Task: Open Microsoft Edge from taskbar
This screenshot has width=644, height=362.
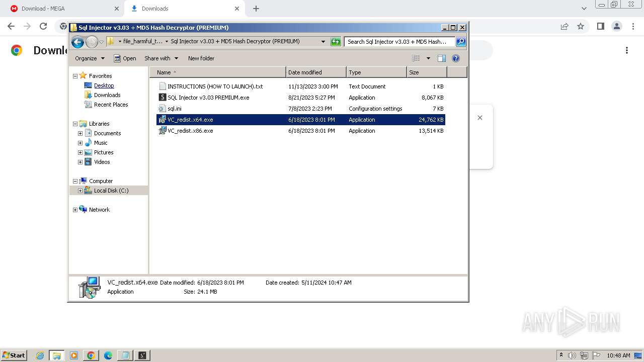Action: [108, 355]
